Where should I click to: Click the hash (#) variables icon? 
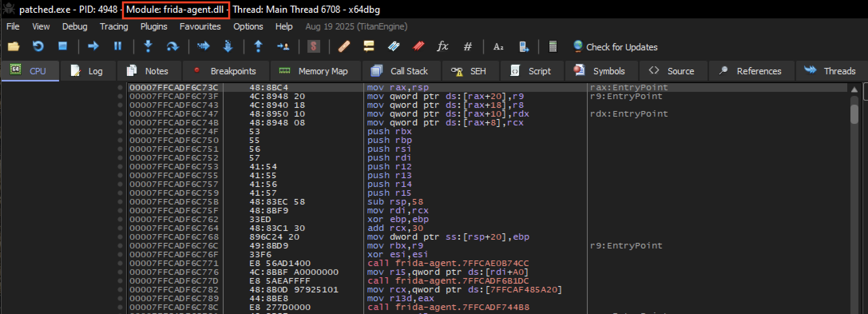pos(468,47)
